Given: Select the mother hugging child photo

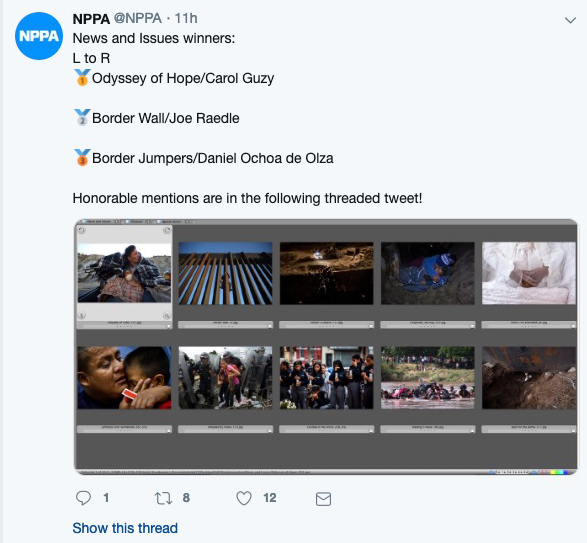Looking at the screenshot, I should [124, 377].
